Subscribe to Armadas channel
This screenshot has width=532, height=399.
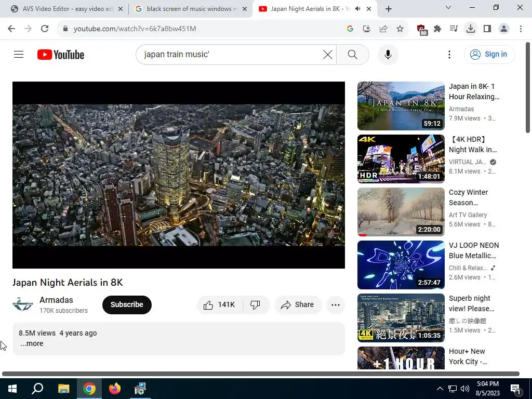coord(127,304)
